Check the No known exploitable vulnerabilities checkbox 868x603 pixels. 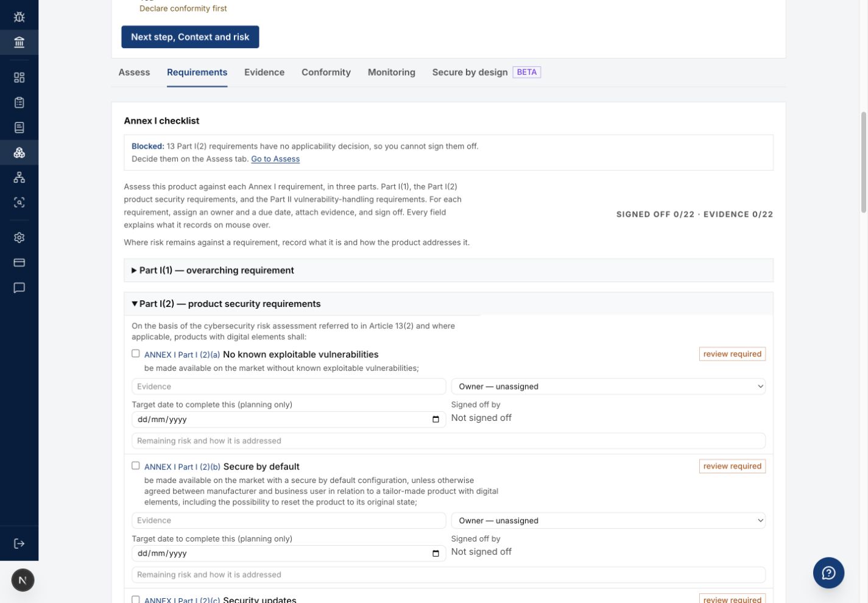136,353
